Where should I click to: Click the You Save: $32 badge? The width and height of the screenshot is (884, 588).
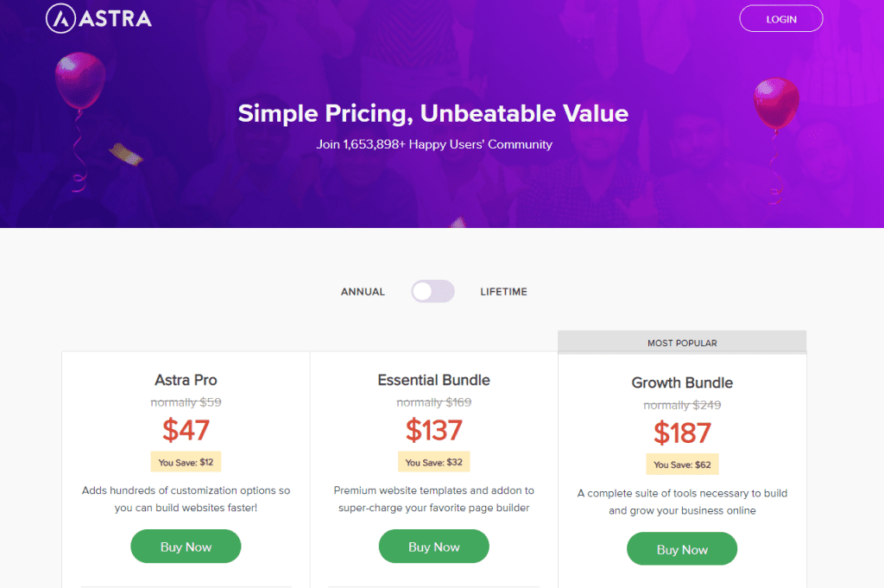[434, 462]
